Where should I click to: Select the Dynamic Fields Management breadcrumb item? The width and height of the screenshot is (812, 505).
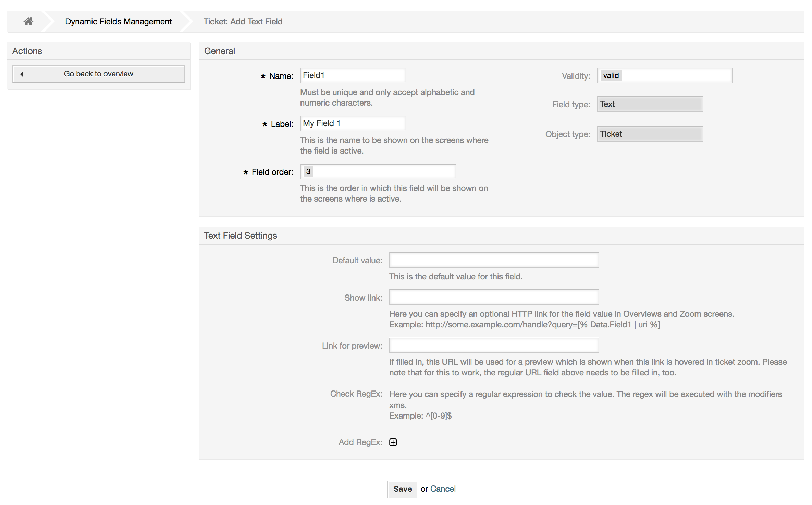click(118, 21)
